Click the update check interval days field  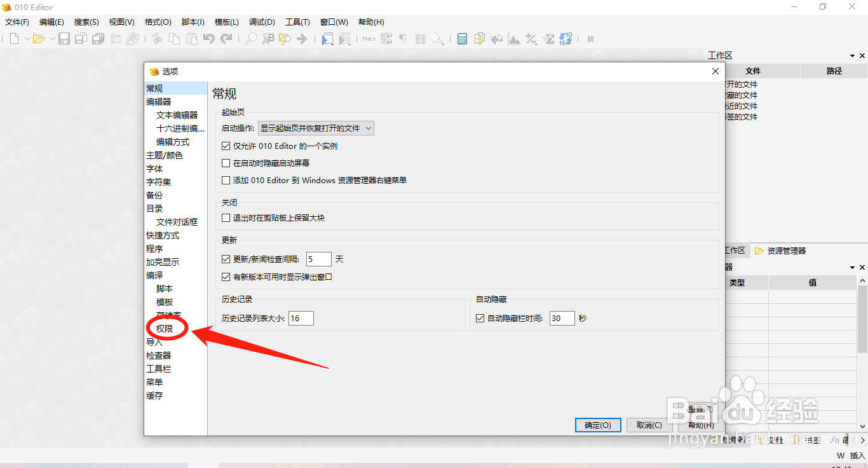pos(319,259)
